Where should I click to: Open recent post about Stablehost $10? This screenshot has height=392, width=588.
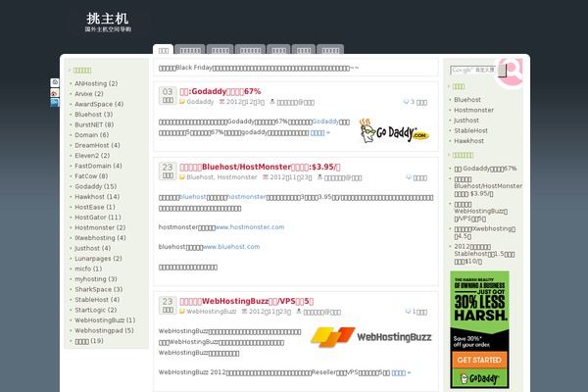pos(484,254)
